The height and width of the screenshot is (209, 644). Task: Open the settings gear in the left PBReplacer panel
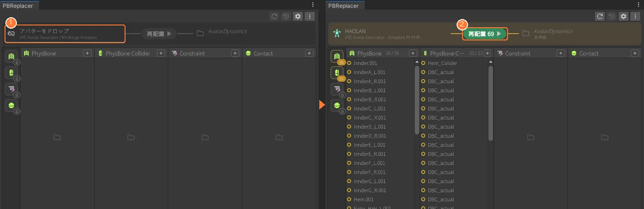298,16
